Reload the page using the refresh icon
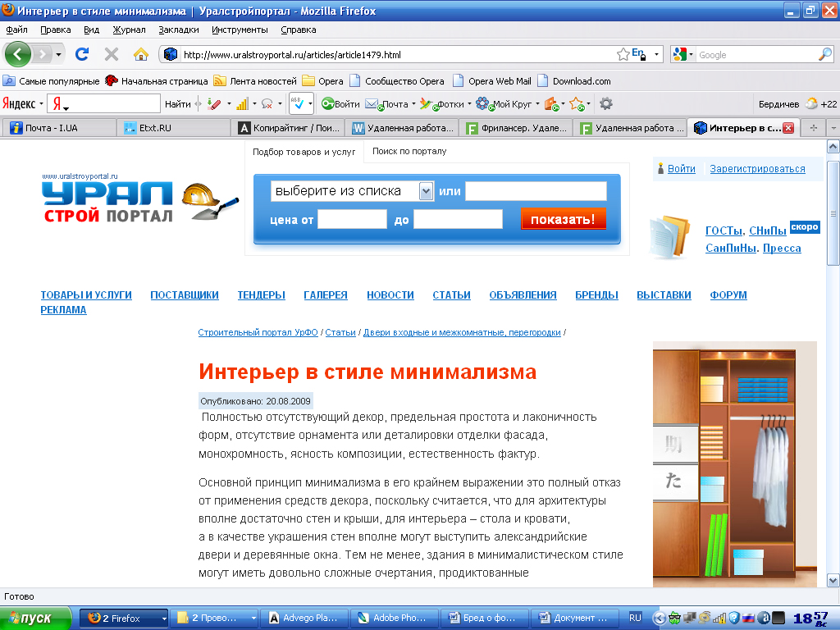840x630 pixels. point(81,54)
